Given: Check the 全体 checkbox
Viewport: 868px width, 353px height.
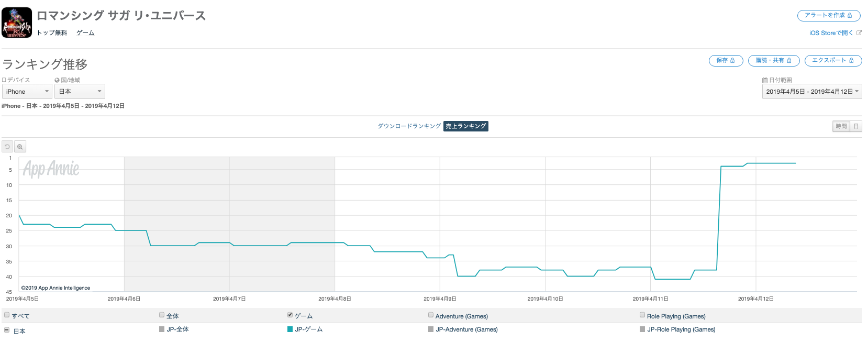Looking at the screenshot, I should [x=162, y=315].
